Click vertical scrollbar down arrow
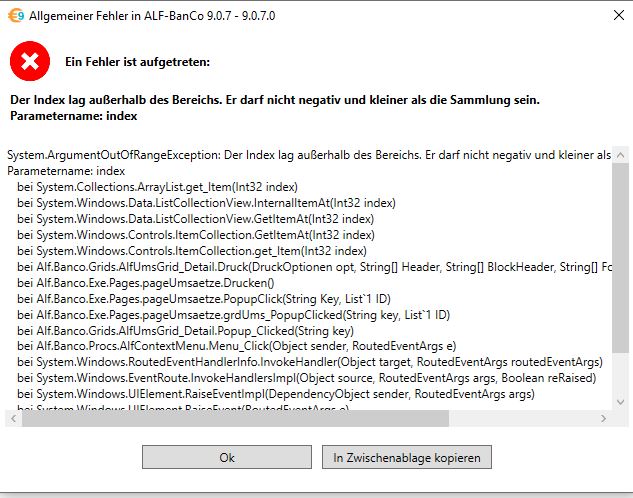This screenshot has width=633, height=498. pos(620,402)
